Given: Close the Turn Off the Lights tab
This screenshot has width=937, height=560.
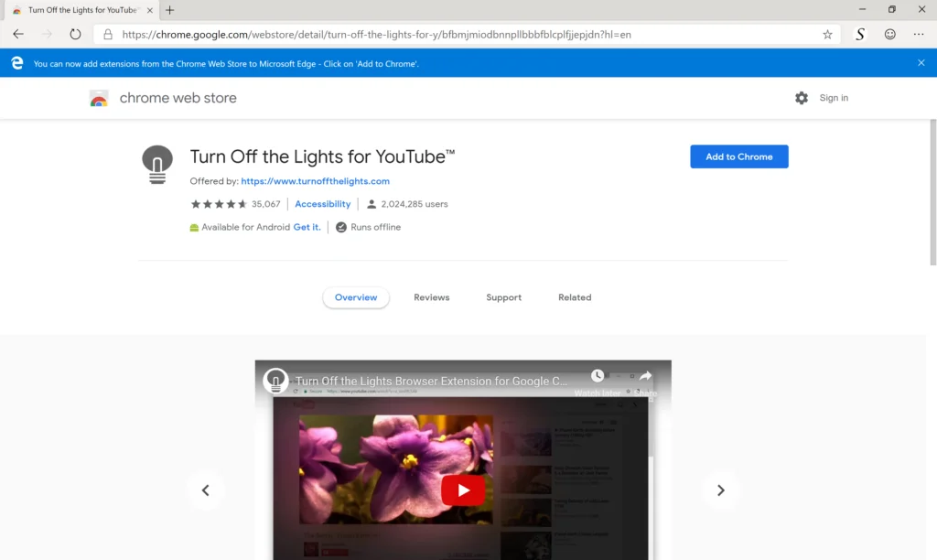Looking at the screenshot, I should [x=149, y=10].
